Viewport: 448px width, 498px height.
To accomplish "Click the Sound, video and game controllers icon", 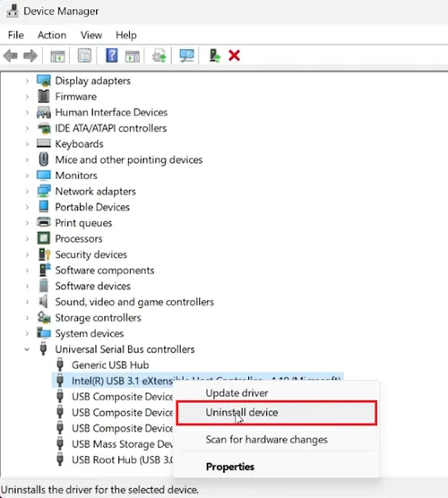I will (44, 301).
